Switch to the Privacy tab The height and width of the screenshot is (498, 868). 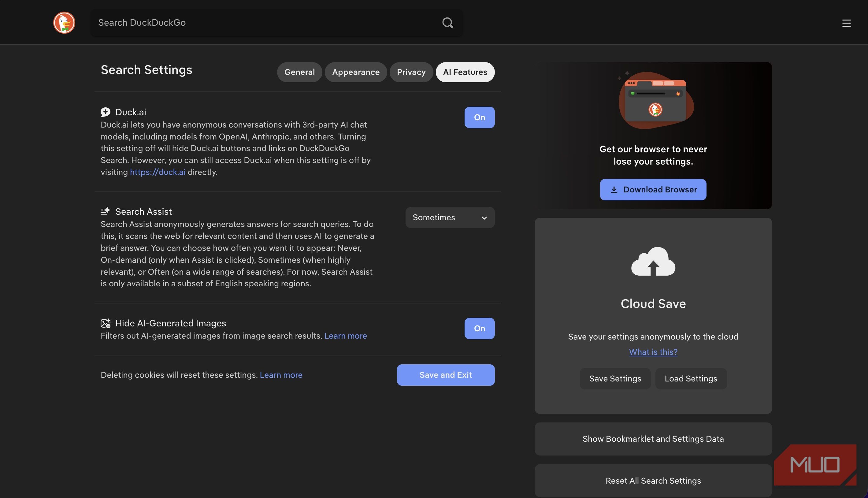(411, 72)
